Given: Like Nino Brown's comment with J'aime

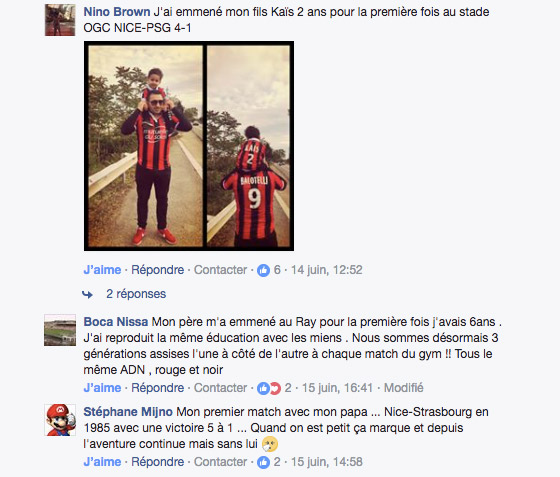Looking at the screenshot, I should pyautogui.click(x=102, y=270).
